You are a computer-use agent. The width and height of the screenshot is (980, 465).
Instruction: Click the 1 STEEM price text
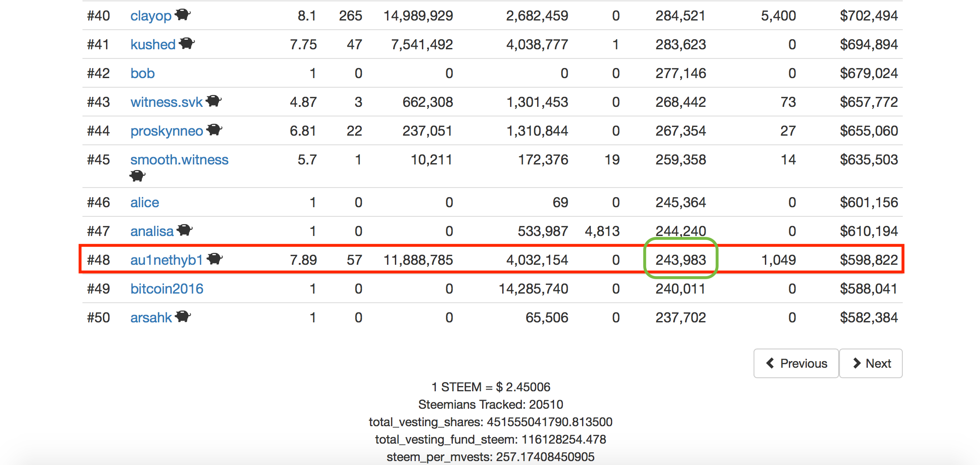pyautogui.click(x=490, y=387)
